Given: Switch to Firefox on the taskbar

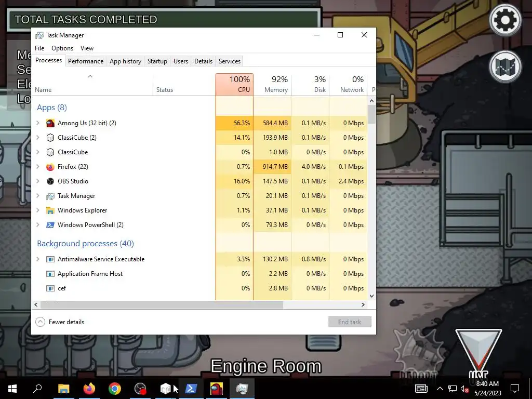Looking at the screenshot, I should [89, 389].
